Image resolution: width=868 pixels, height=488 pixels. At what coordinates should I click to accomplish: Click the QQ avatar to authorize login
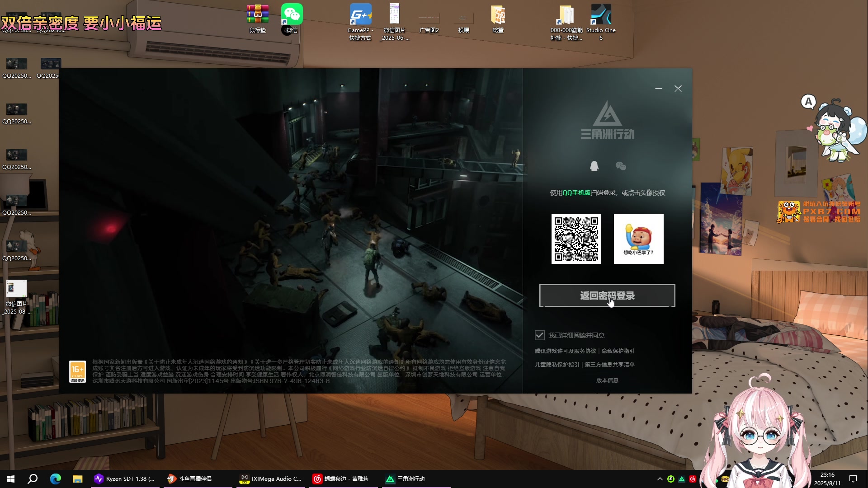638,239
